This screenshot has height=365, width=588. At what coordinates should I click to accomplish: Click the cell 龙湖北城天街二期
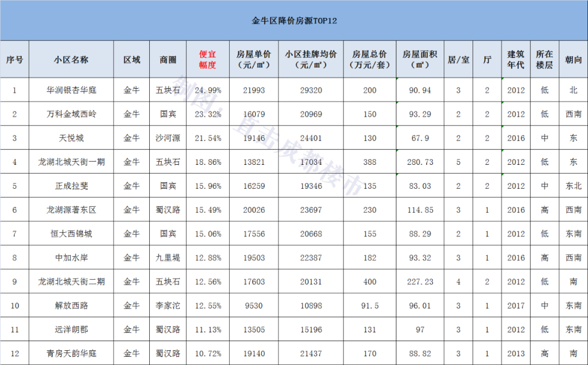71,282
